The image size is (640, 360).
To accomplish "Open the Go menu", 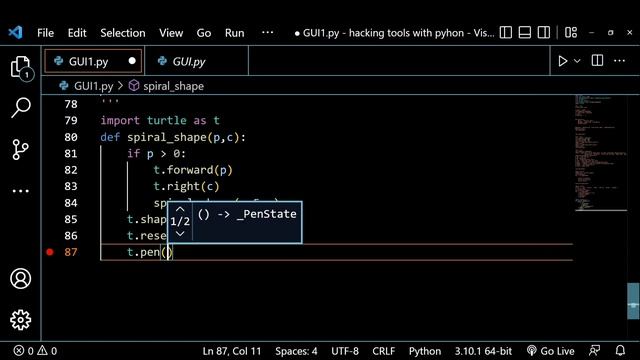I will pos(204,33).
